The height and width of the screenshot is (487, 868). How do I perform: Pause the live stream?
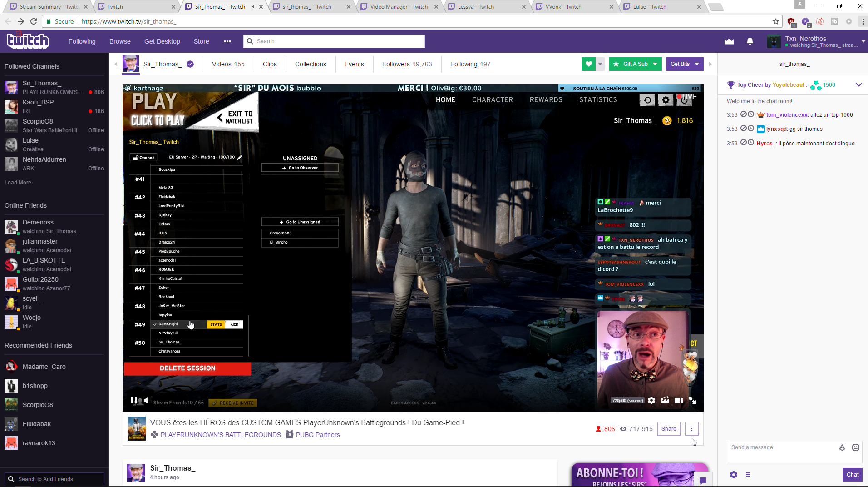(x=133, y=400)
